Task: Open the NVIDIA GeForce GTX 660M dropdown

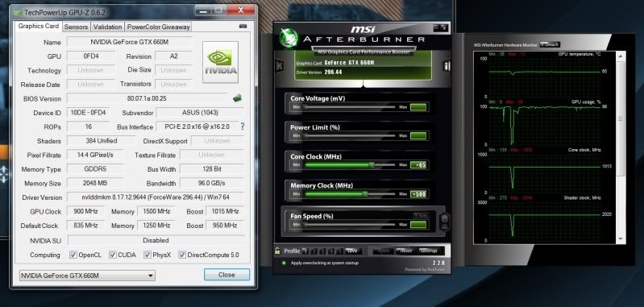Action: click(x=87, y=276)
